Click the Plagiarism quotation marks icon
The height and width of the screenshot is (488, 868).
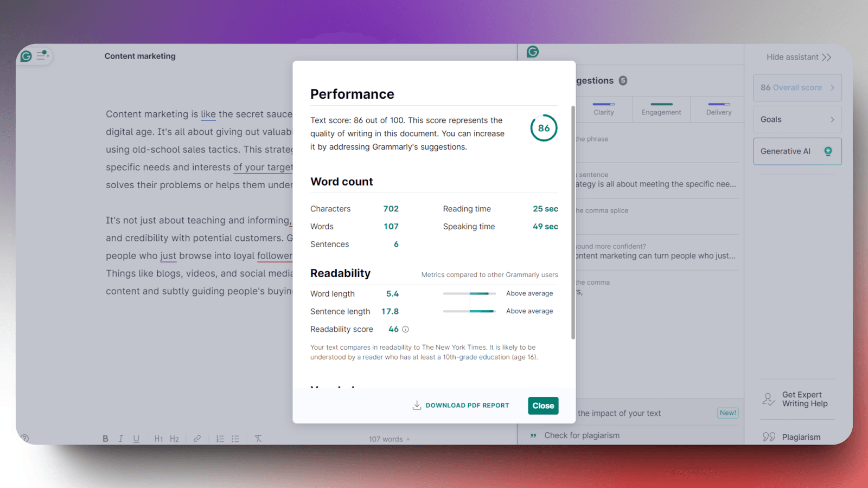tap(769, 437)
